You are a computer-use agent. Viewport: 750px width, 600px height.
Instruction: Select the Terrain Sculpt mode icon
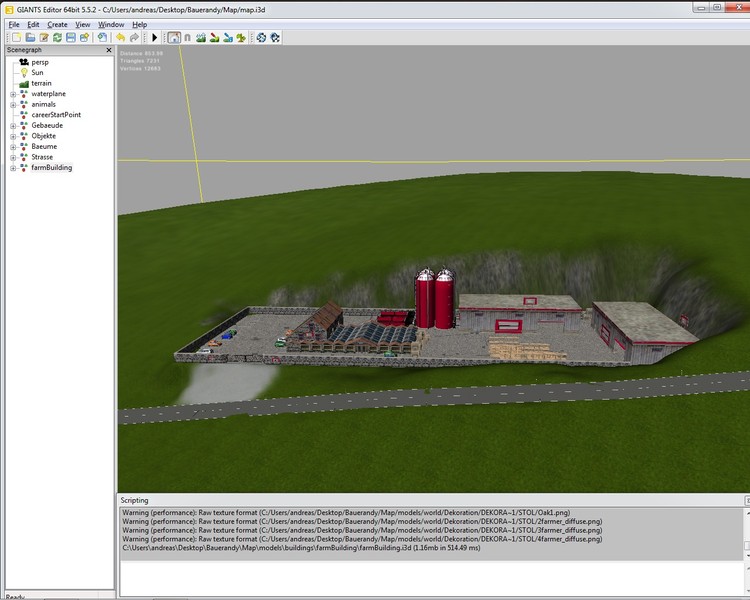coord(201,37)
